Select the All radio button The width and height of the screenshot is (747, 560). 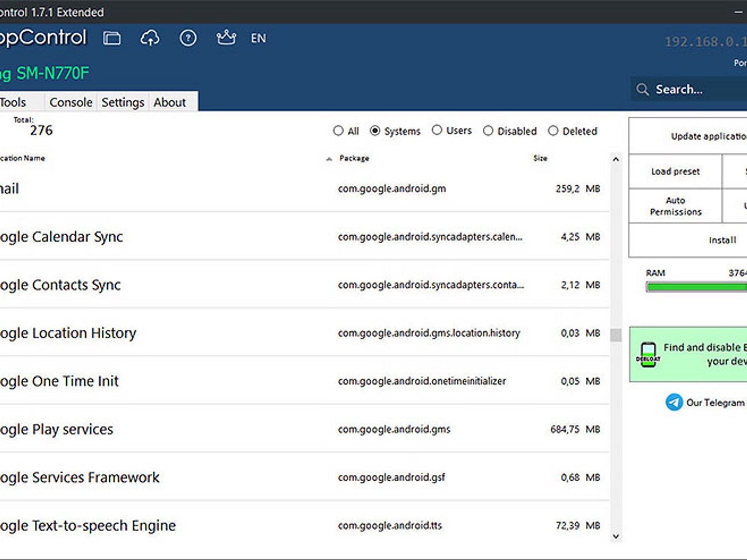pos(338,131)
